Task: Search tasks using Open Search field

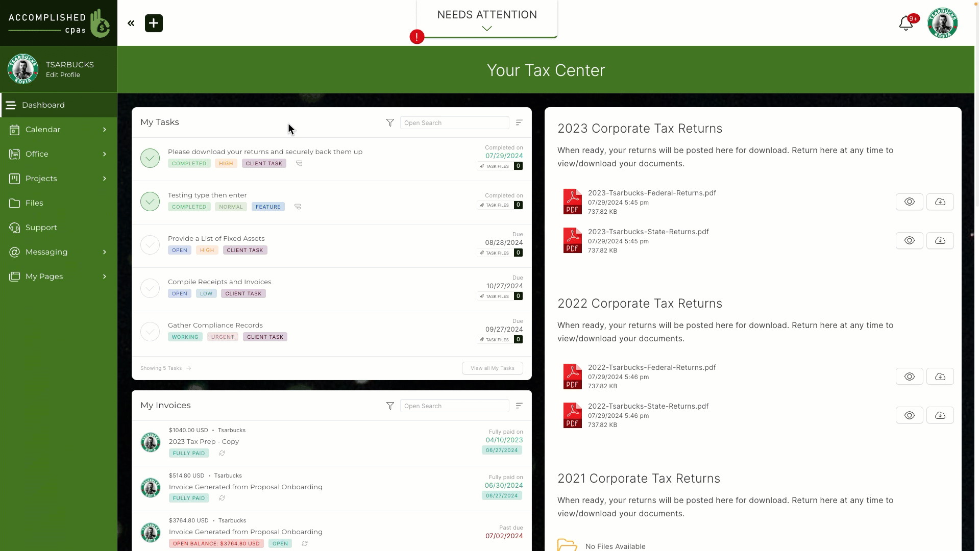Action: point(455,122)
